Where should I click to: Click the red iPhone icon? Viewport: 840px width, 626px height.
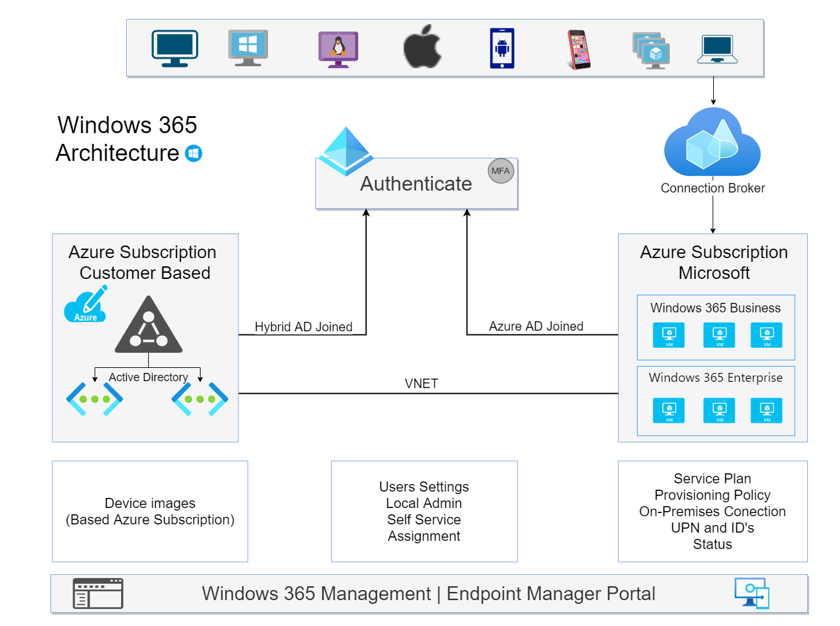(x=578, y=49)
